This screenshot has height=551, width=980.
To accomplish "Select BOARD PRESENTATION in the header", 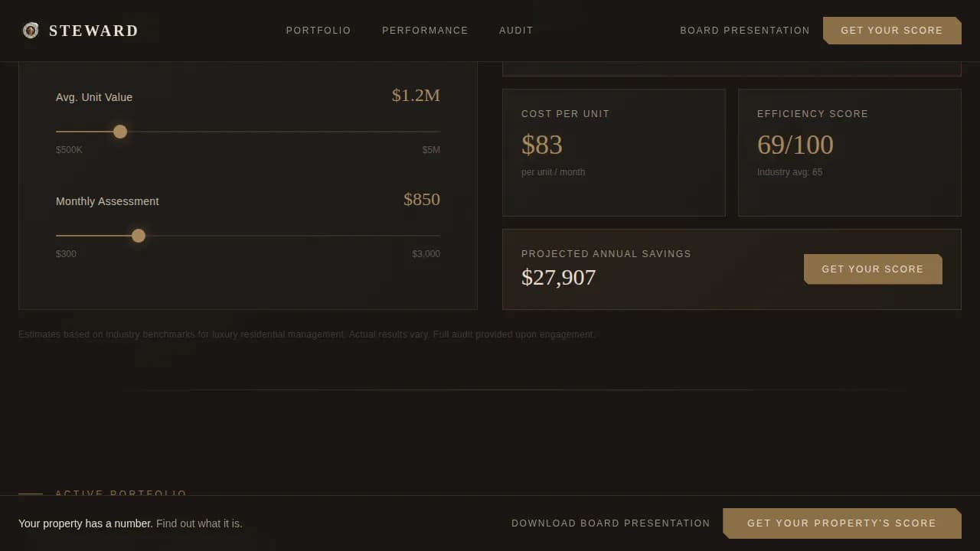I will click(744, 31).
